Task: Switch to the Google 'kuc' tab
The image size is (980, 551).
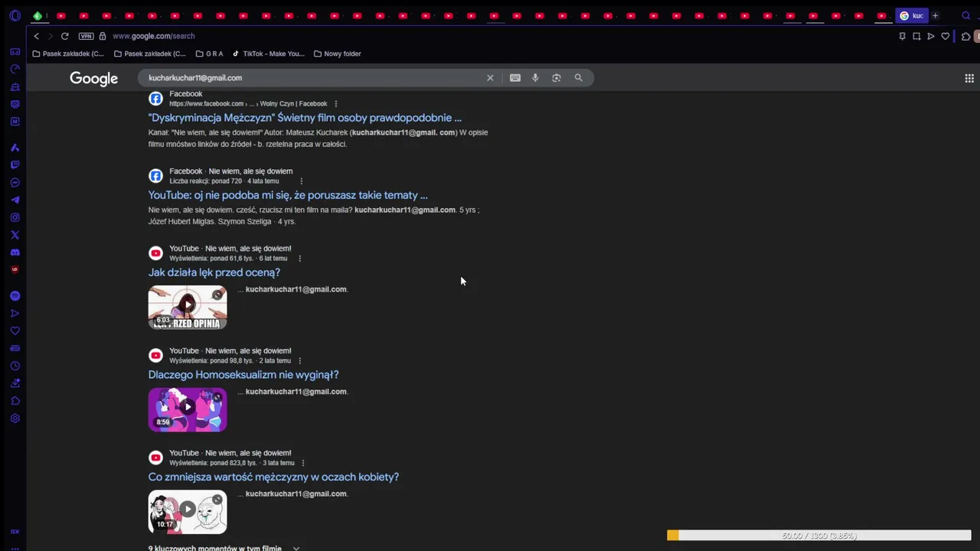Action: click(911, 15)
